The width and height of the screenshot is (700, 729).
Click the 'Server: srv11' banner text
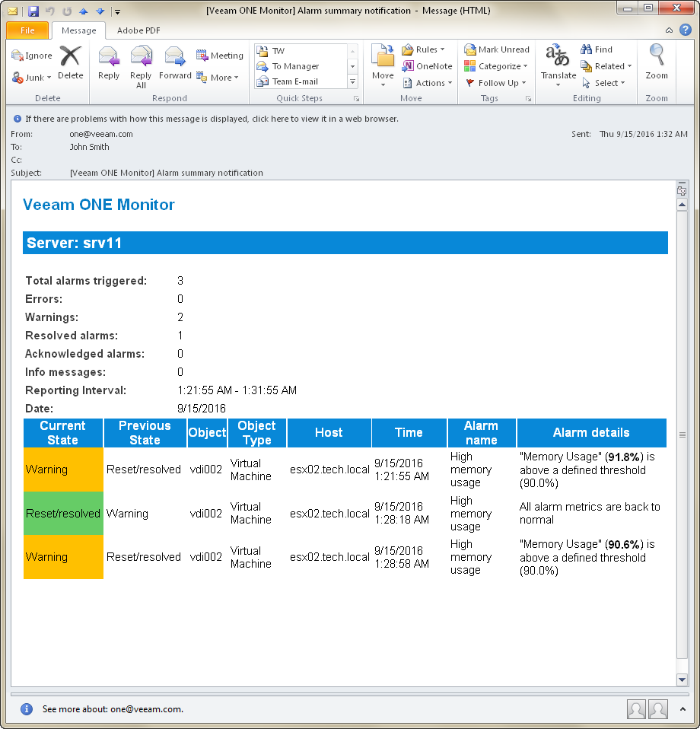(75, 243)
